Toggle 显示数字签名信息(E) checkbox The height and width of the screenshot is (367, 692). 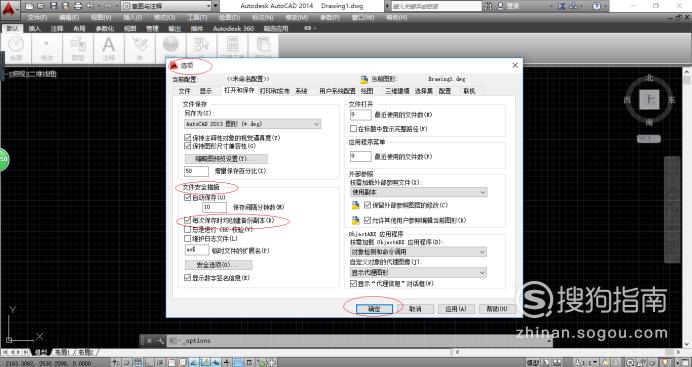188,278
